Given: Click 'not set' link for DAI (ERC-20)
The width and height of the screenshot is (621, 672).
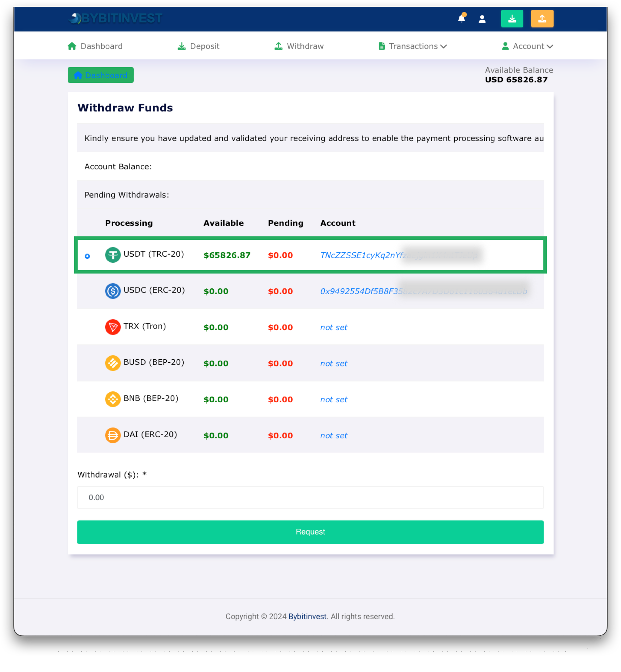Looking at the screenshot, I should click(333, 436).
